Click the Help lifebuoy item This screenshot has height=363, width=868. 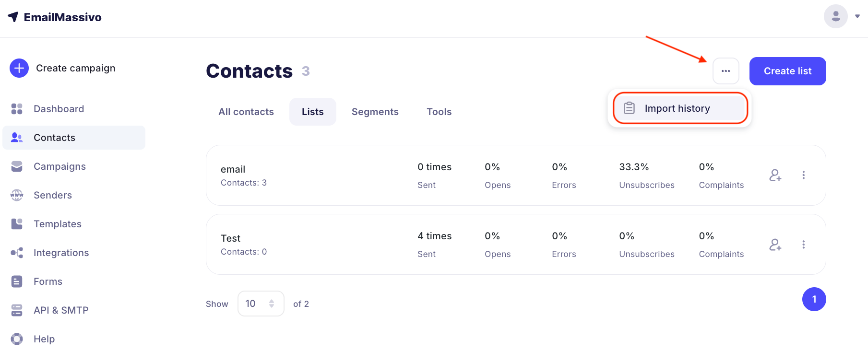click(17, 339)
